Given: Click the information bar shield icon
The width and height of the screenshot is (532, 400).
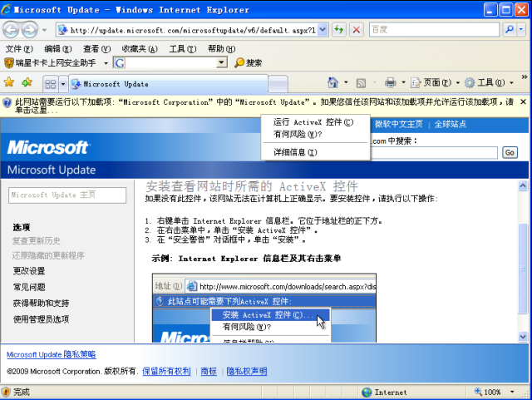Looking at the screenshot, I should point(7,102).
